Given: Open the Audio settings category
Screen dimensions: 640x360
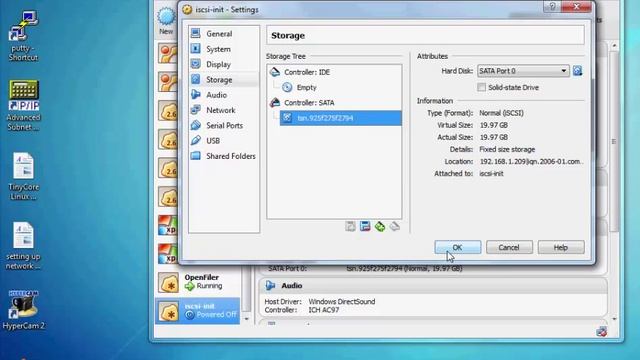Looking at the screenshot, I should pos(223,95).
